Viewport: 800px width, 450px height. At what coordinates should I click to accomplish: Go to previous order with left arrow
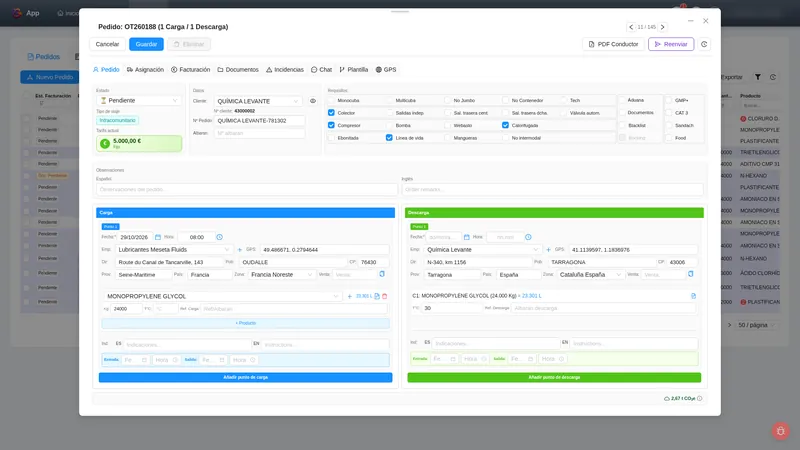coord(631,27)
